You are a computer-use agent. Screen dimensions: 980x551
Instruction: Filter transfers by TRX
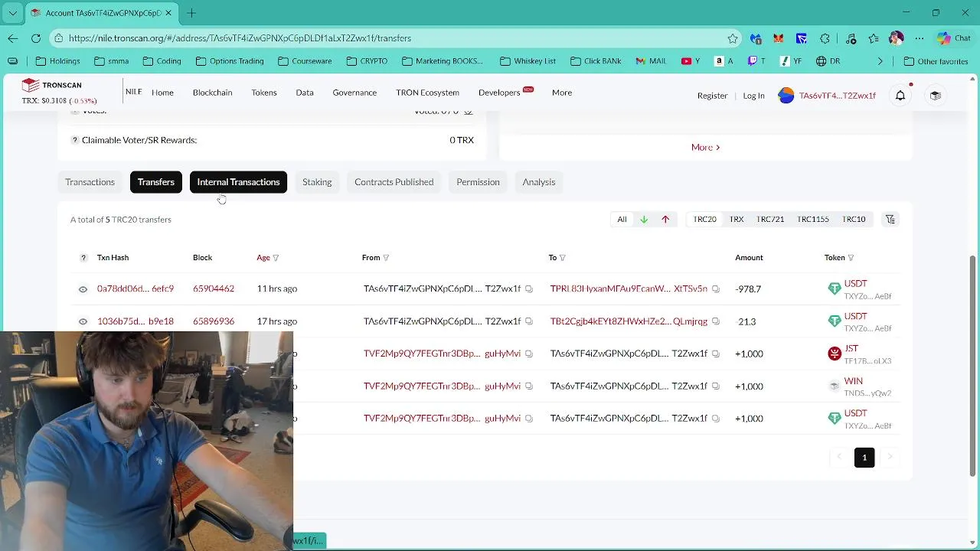click(737, 220)
